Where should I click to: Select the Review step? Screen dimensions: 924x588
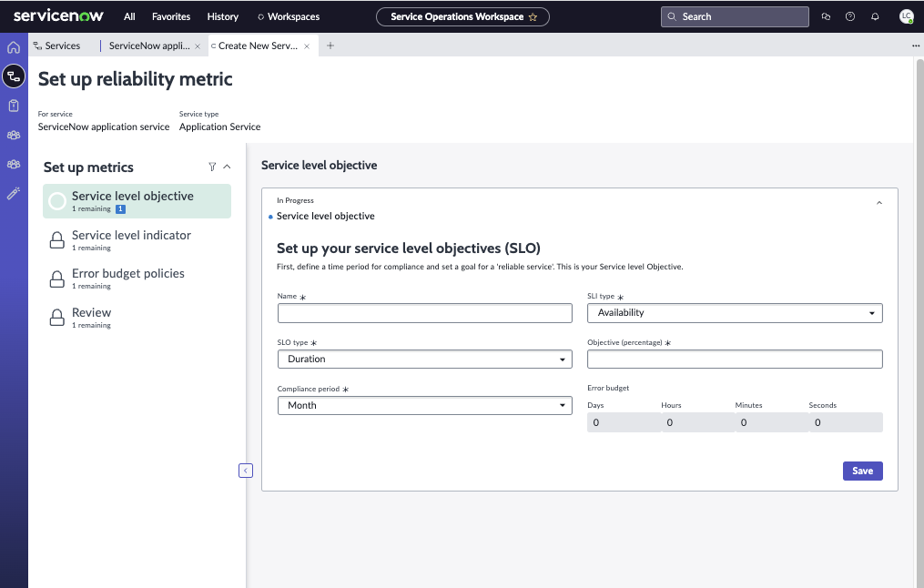[137, 318]
